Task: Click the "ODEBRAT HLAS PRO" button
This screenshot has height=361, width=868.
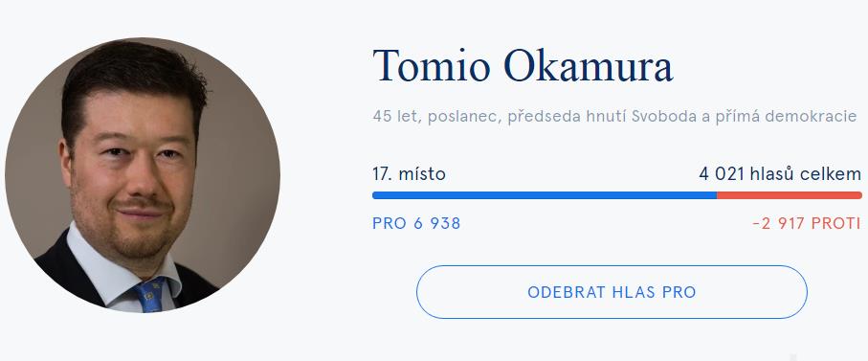Action: [612, 292]
